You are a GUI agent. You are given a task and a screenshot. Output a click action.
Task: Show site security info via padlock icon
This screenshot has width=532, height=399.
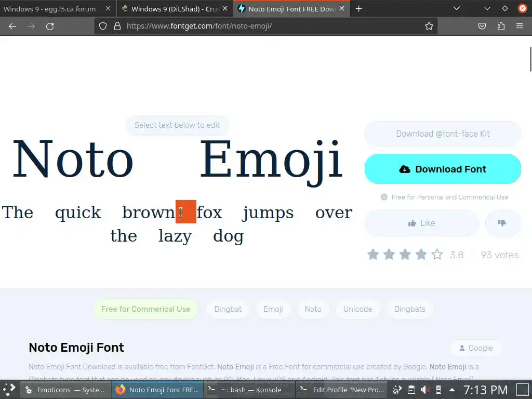click(117, 26)
